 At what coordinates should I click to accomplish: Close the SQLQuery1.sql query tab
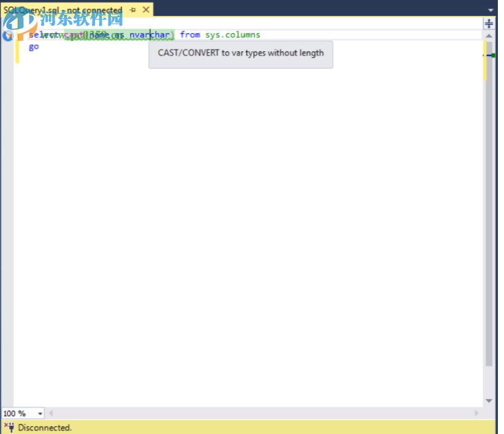[x=146, y=10]
